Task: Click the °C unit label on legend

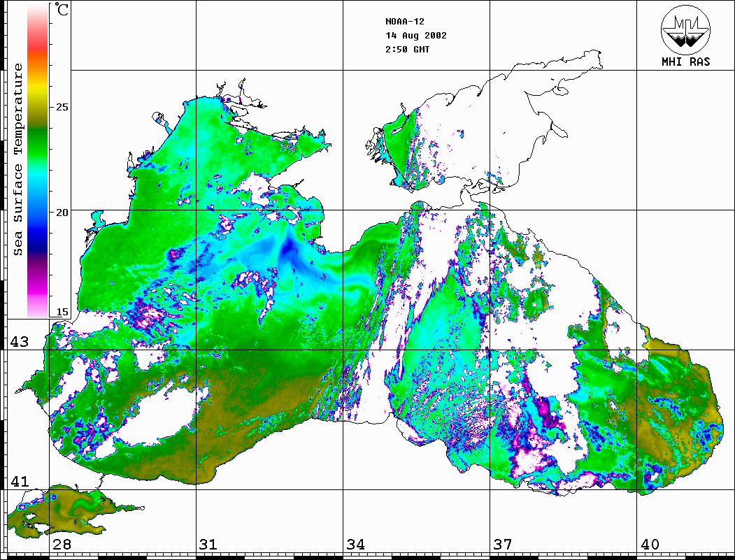Action: [x=62, y=10]
